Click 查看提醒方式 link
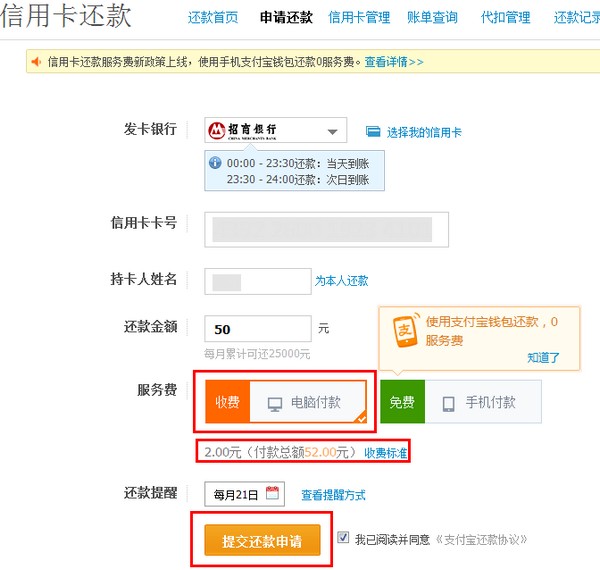 pos(333,495)
